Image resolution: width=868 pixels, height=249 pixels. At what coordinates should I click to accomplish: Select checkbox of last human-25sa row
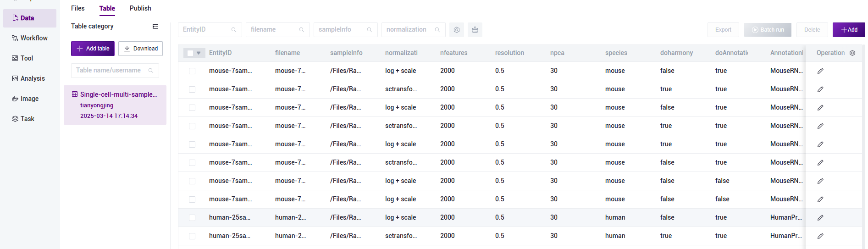(x=192, y=236)
